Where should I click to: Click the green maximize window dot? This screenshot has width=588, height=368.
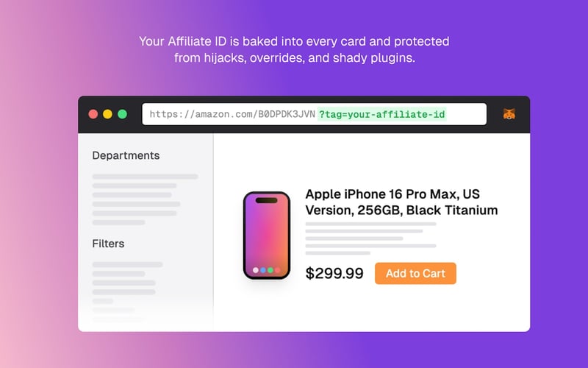coord(122,114)
